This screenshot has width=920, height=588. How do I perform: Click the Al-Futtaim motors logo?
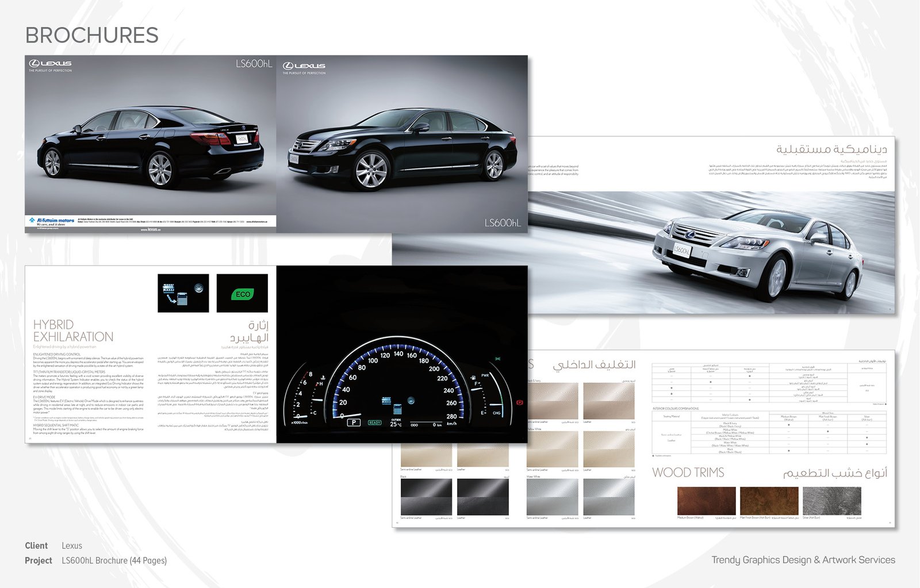(x=52, y=221)
